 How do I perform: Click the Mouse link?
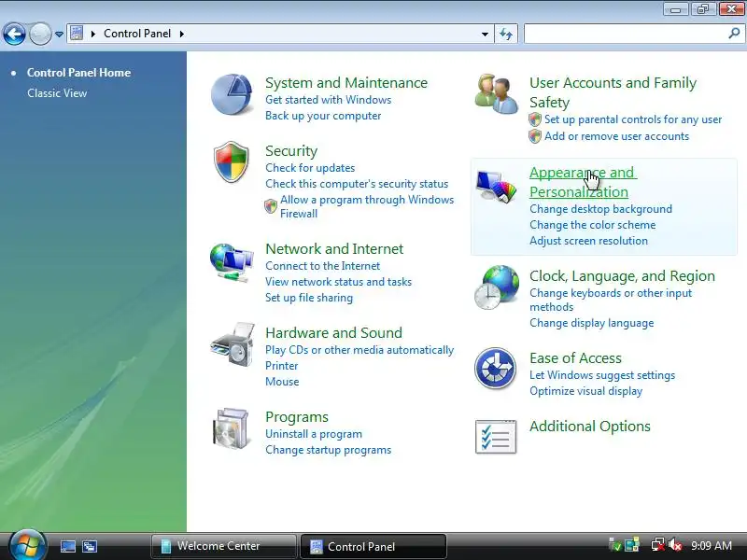tap(282, 382)
